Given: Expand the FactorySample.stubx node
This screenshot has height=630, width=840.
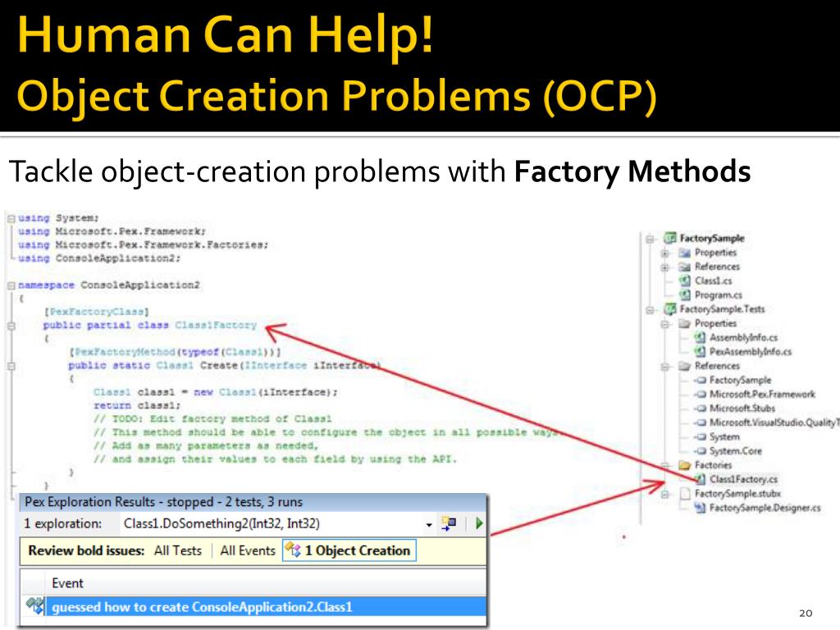Looking at the screenshot, I should coord(664,494).
